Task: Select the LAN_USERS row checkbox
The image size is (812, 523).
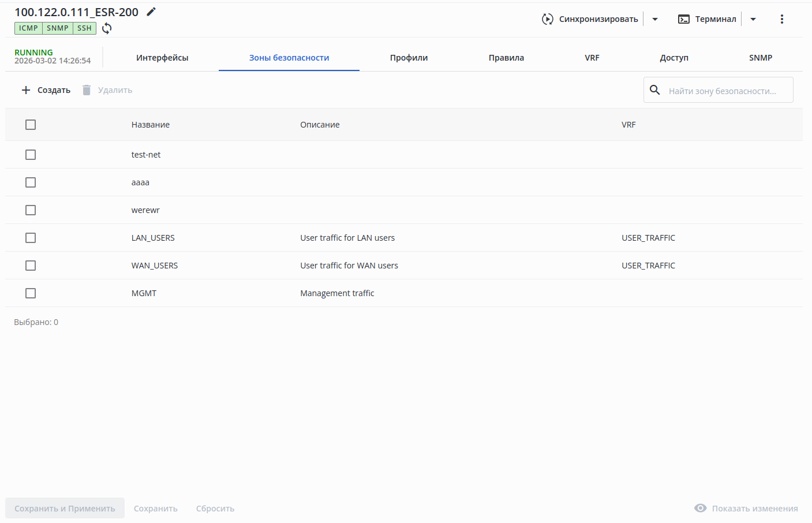Action: click(x=31, y=238)
